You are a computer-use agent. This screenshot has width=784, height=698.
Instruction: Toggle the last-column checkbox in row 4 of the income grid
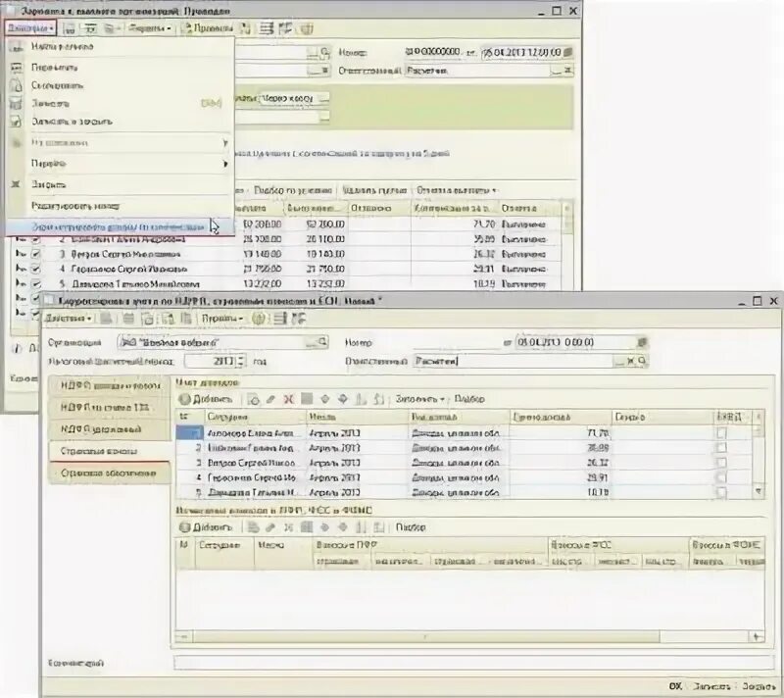(721, 478)
